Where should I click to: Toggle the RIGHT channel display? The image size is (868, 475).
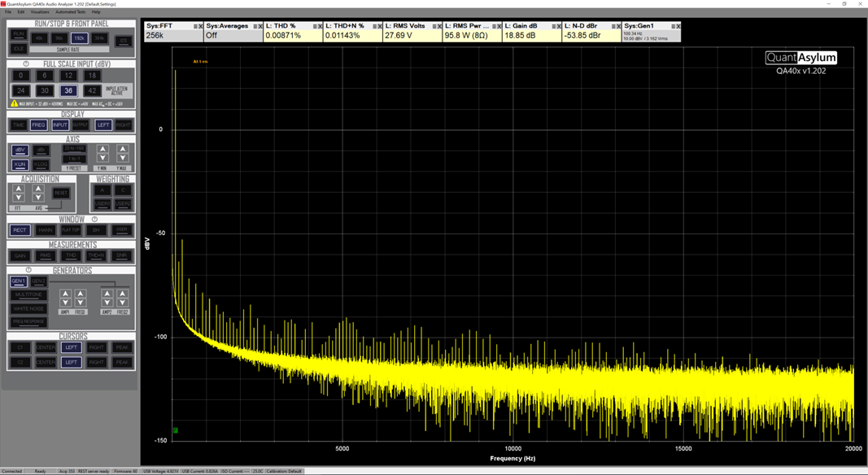click(x=124, y=125)
